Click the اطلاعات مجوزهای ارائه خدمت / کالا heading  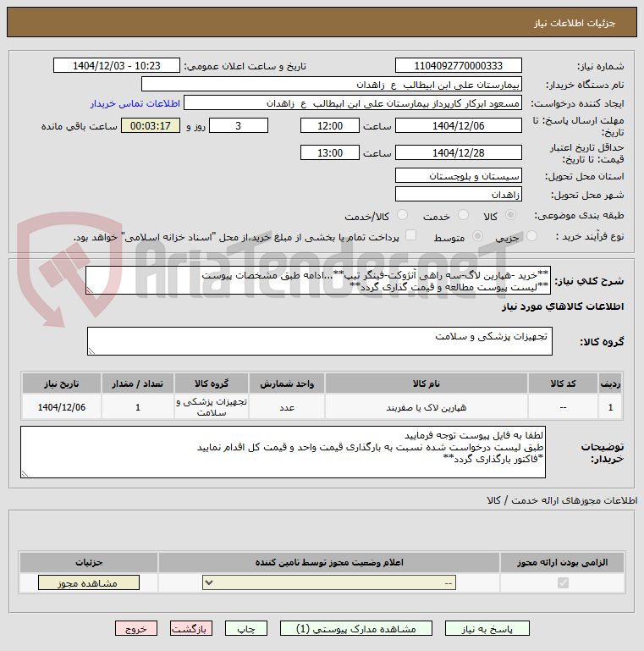(x=562, y=500)
